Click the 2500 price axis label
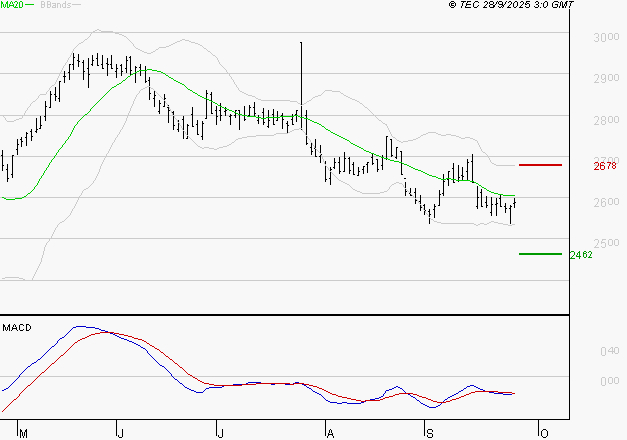 coord(606,243)
